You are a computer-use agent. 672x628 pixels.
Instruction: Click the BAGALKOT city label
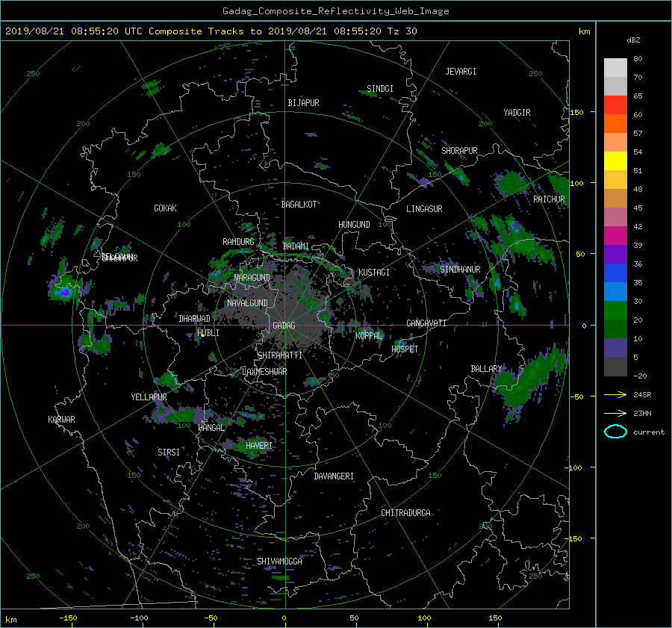point(299,205)
